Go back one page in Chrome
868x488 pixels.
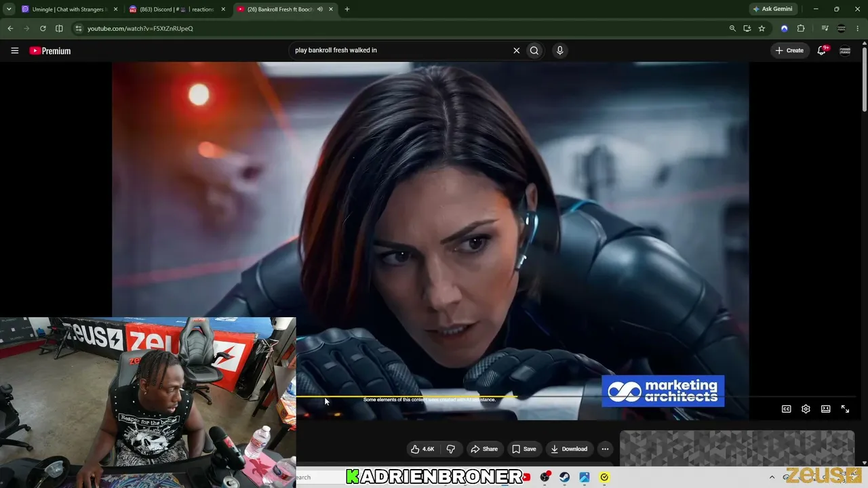coord(10,28)
